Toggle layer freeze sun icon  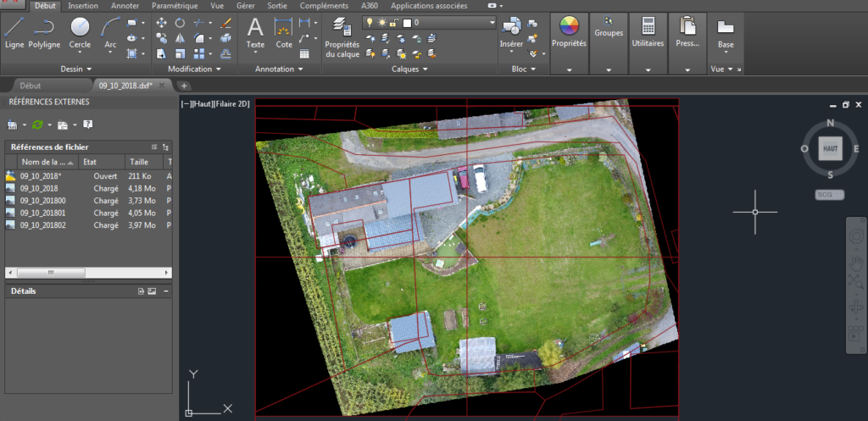[381, 23]
